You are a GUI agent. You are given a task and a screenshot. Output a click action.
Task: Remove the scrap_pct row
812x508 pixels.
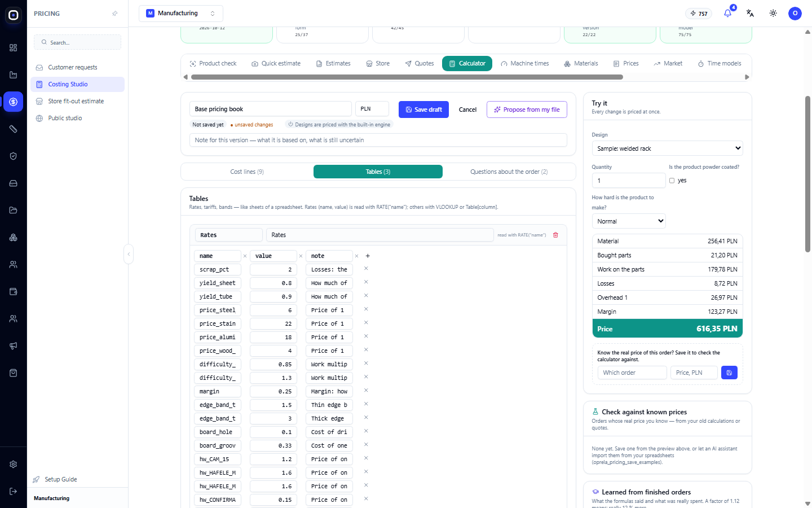[366, 269]
